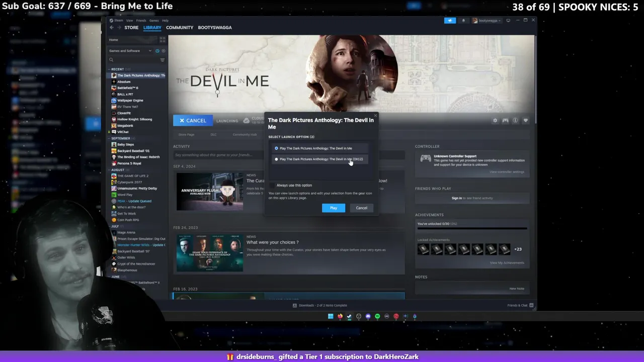Close the launch options dialog with the X

375,116
